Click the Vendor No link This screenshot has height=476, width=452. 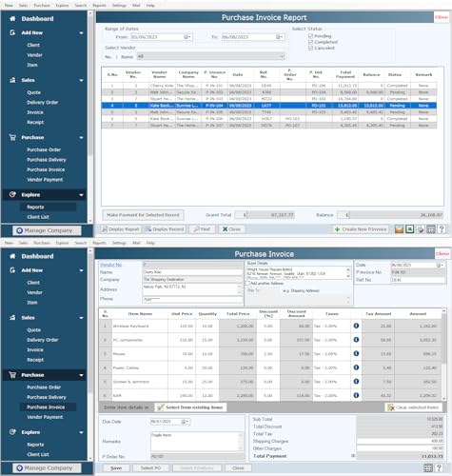[111, 265]
